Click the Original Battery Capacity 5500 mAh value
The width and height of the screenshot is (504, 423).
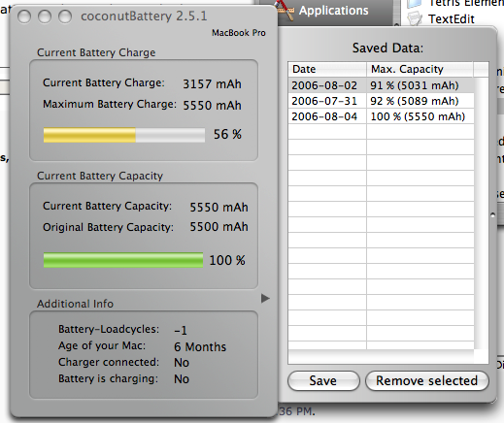pyautogui.click(x=218, y=227)
